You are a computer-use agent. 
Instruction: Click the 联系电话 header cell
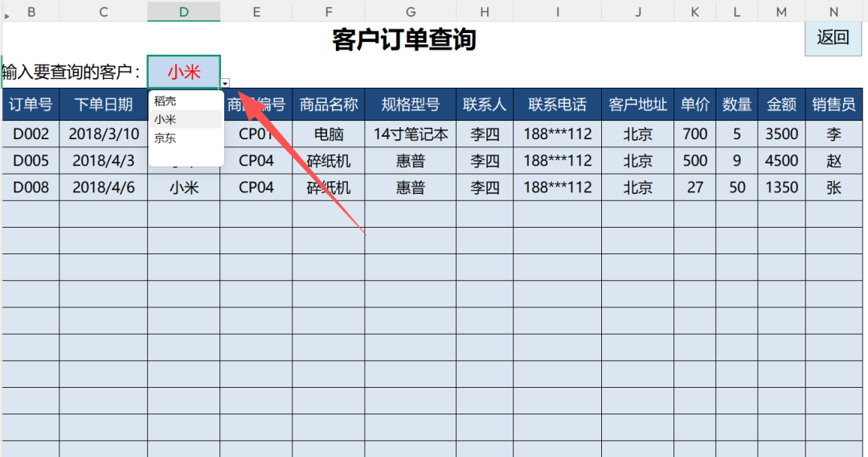[x=557, y=105]
